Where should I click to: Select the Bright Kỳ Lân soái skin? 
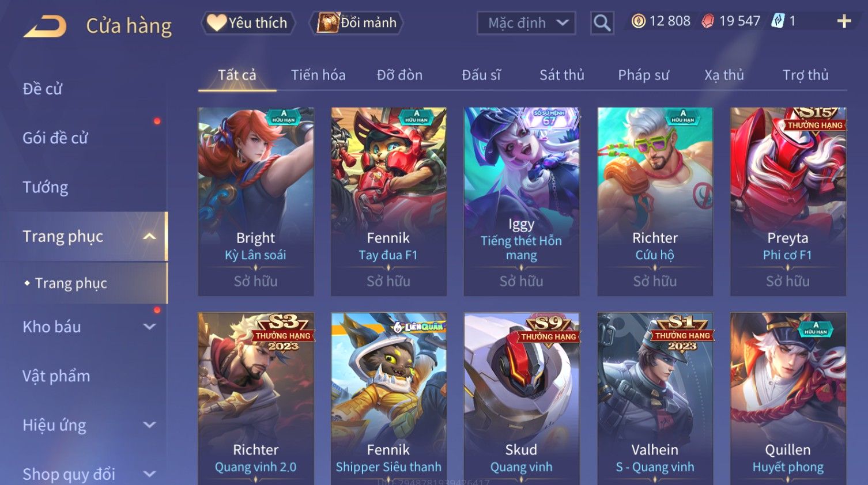pos(256,202)
